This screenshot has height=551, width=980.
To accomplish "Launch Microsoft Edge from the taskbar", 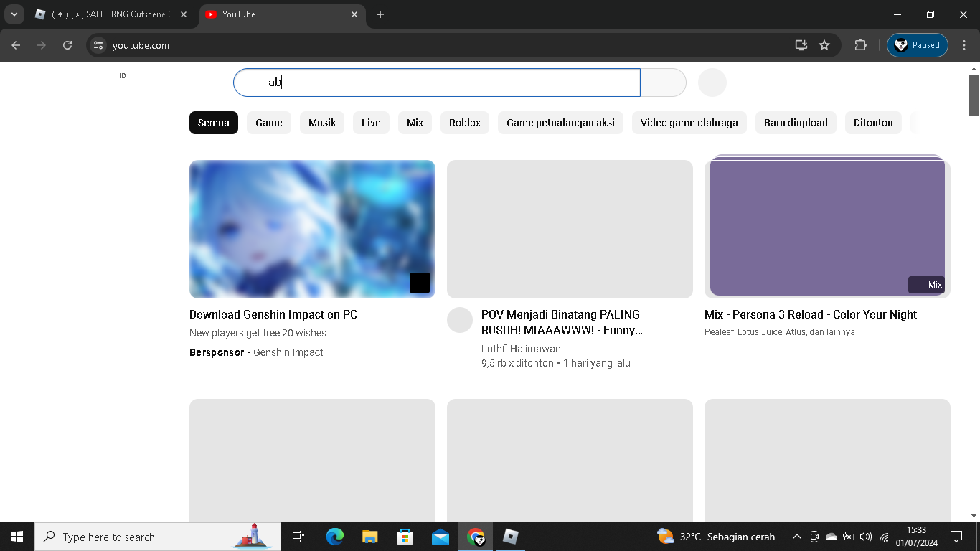I will coord(334,537).
